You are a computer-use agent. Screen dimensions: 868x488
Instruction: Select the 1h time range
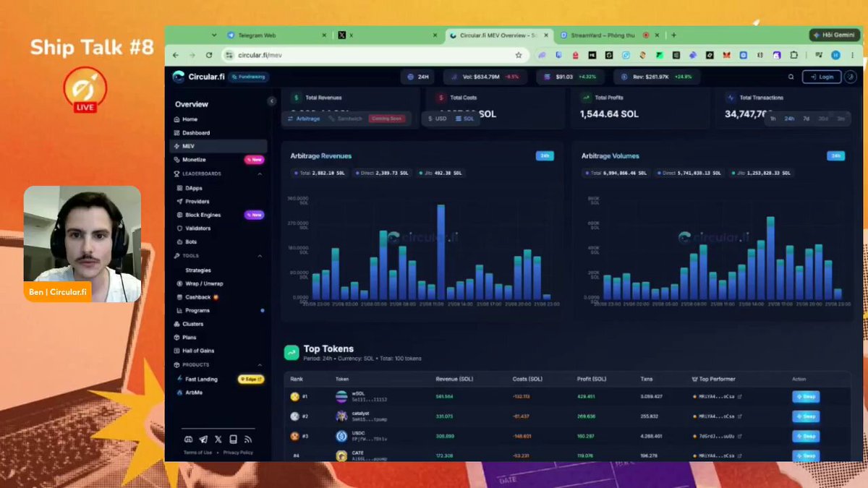(773, 119)
